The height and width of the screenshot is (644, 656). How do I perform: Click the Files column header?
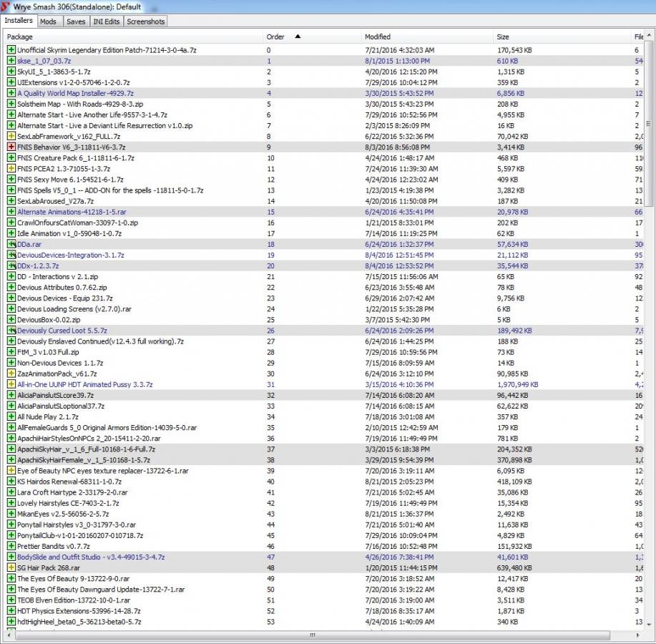coord(638,36)
